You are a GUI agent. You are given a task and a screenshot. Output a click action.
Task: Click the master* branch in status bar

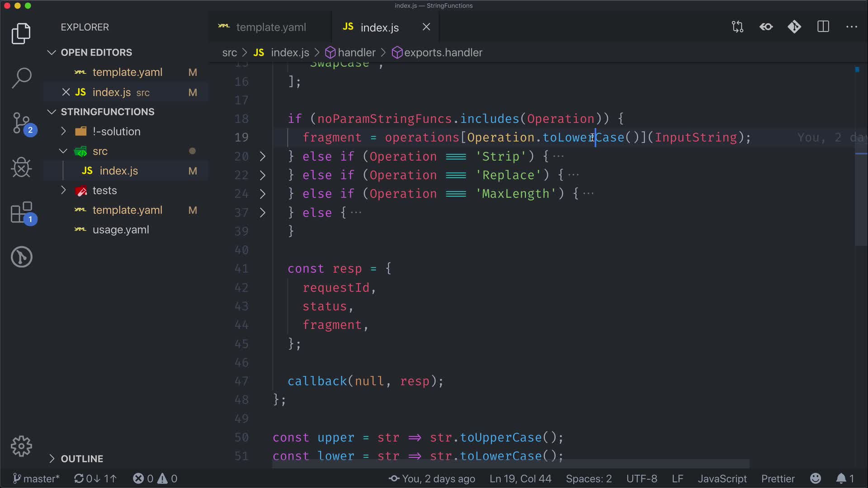click(36, 479)
